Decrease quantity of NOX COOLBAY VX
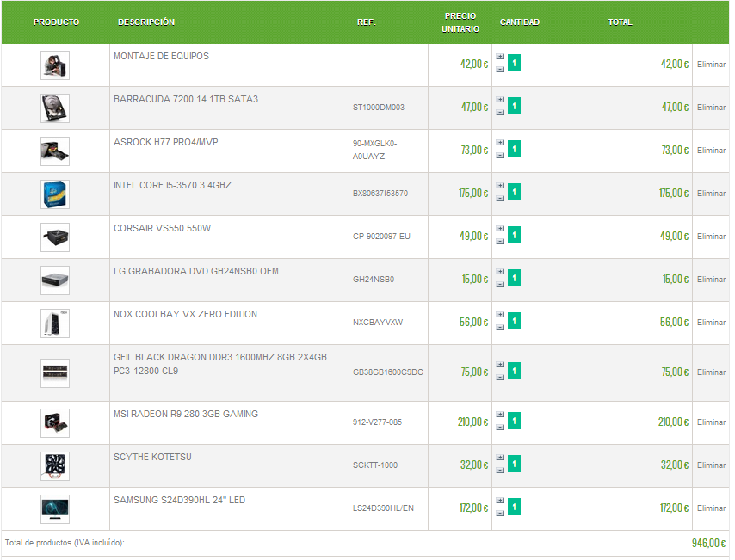Screen dimensions: 735x560 pyautogui.click(x=500, y=328)
